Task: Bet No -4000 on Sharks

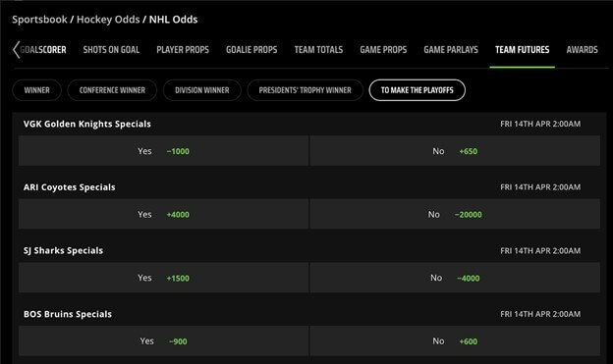Action: click(455, 278)
